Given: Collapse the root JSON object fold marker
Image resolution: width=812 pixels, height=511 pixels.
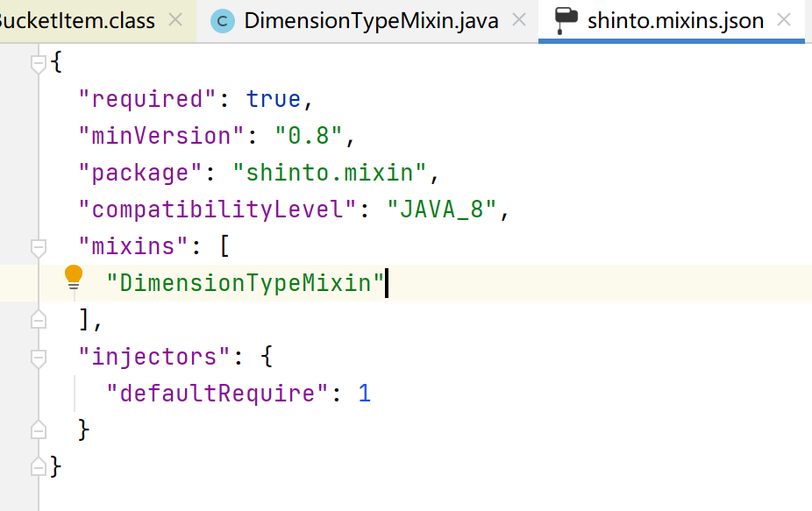Looking at the screenshot, I should 38,63.
